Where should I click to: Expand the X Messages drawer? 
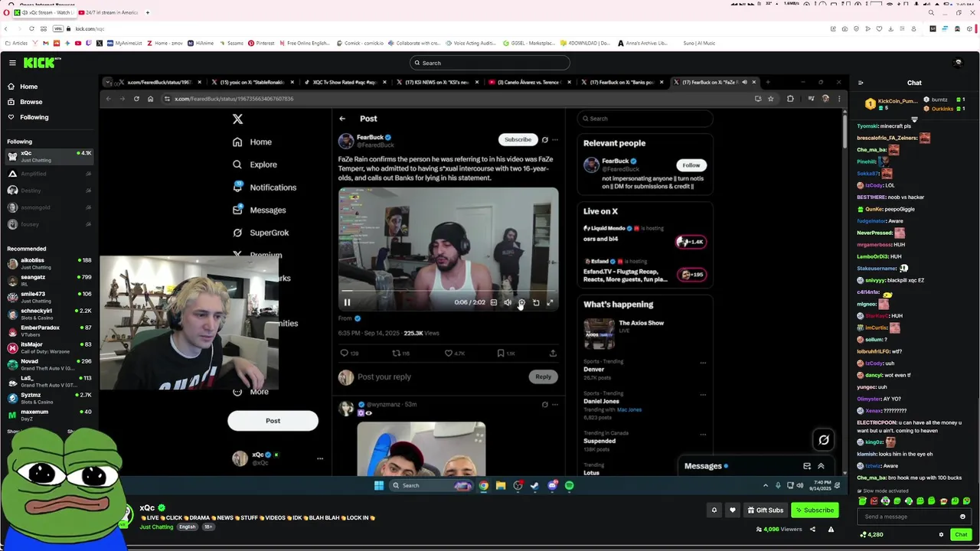[821, 466]
